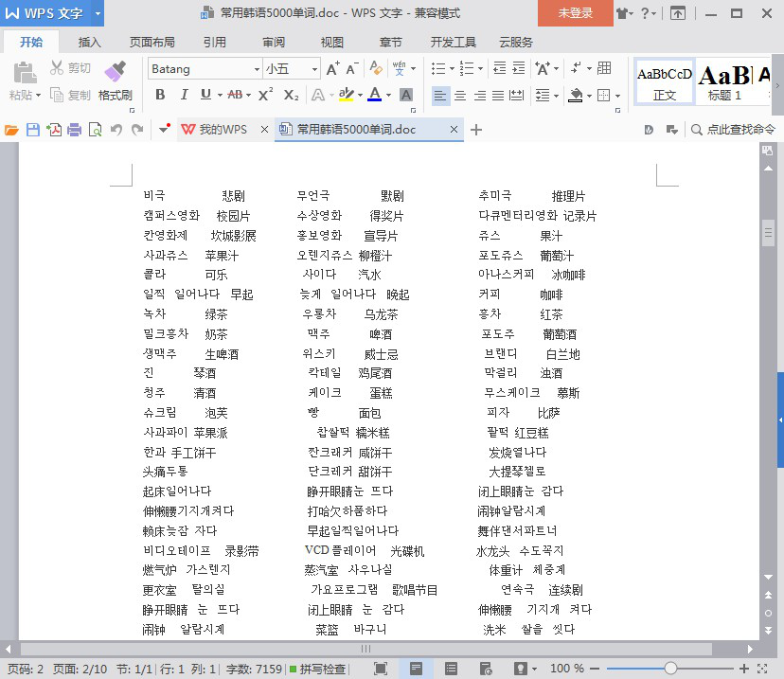Open the Batang font name dropdown

(257, 69)
